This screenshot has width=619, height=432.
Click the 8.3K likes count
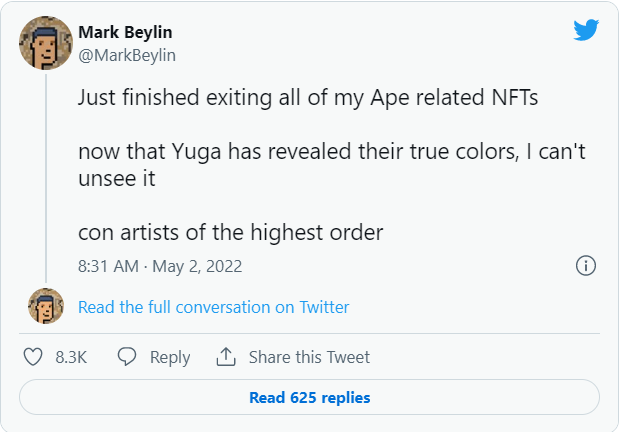[x=71, y=357]
